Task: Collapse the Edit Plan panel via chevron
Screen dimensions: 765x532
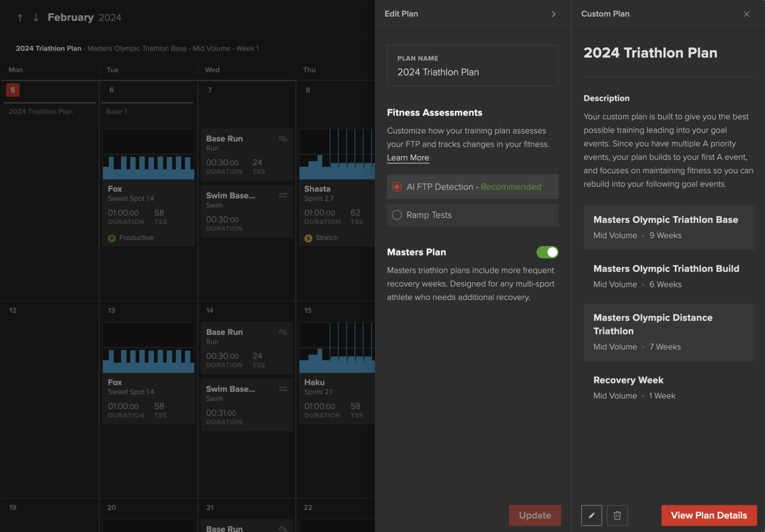Action: [553, 14]
